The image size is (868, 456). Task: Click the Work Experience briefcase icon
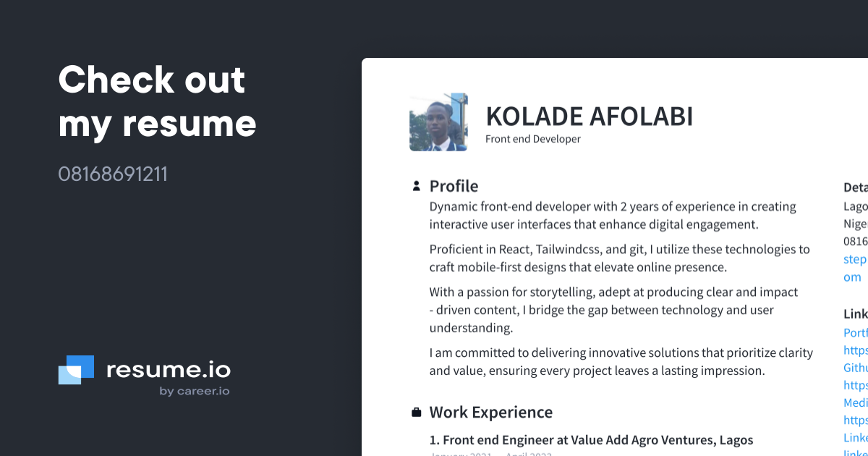[416, 413]
